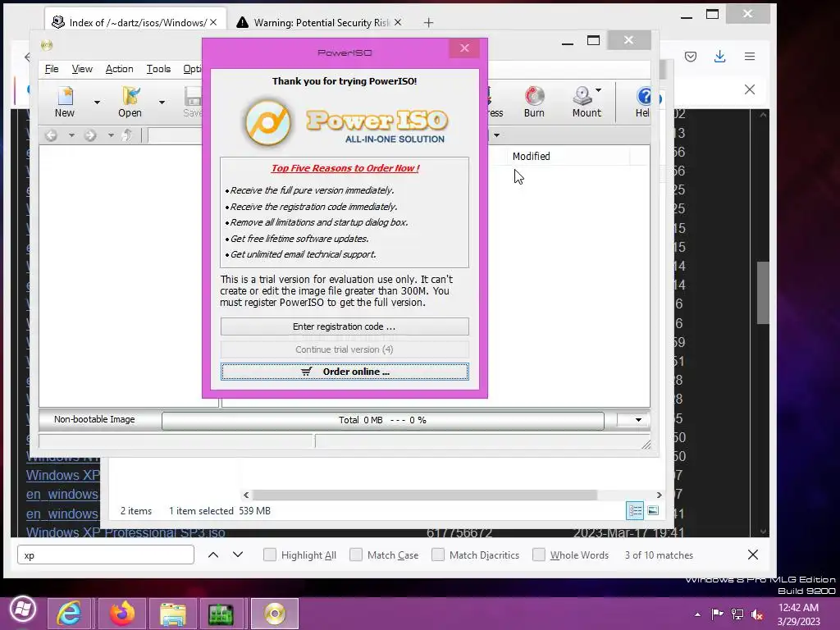The image size is (840, 630).
Task: Open the Back history dropdown arrow
Action: tap(71, 135)
